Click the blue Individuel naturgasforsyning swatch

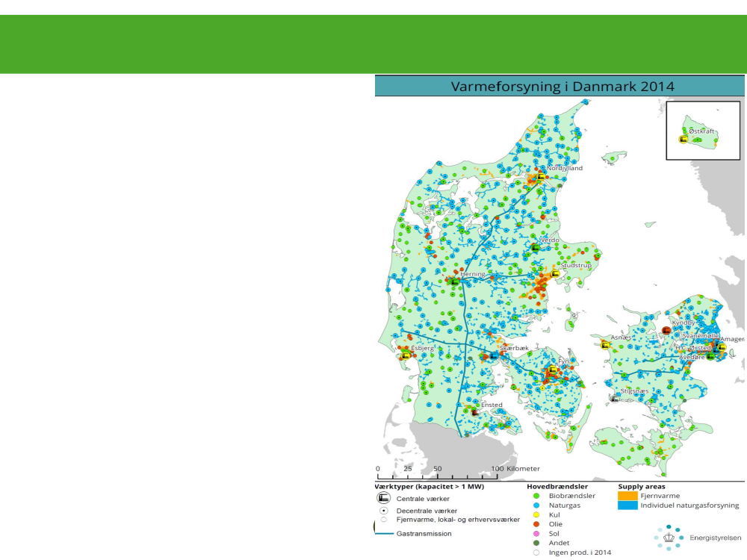[x=627, y=505]
